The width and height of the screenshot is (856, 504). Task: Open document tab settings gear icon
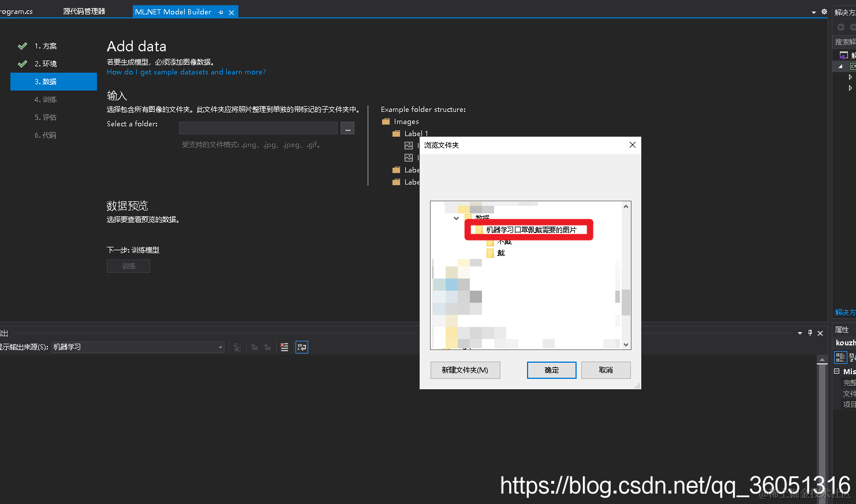click(824, 12)
